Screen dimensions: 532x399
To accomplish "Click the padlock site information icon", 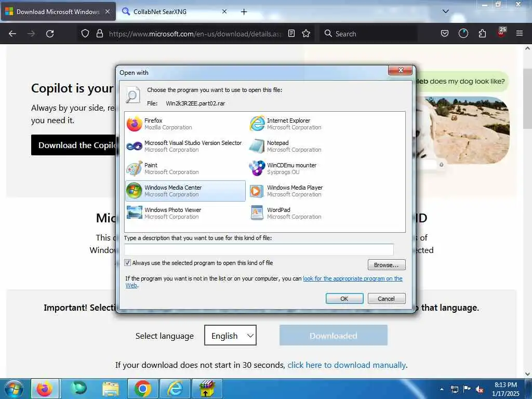I will pyautogui.click(x=100, y=34).
